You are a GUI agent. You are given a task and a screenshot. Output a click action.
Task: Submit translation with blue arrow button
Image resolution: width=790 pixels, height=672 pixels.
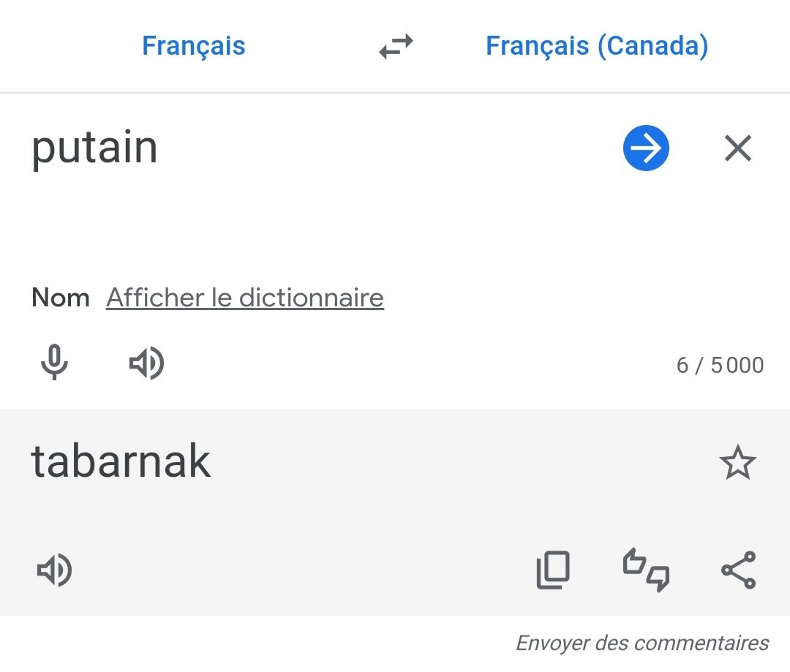pos(646,148)
